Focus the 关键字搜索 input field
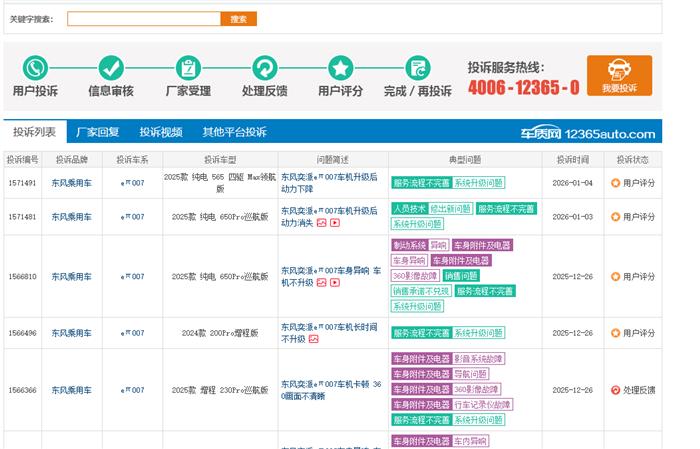The height and width of the screenshot is (449, 700). (x=143, y=19)
